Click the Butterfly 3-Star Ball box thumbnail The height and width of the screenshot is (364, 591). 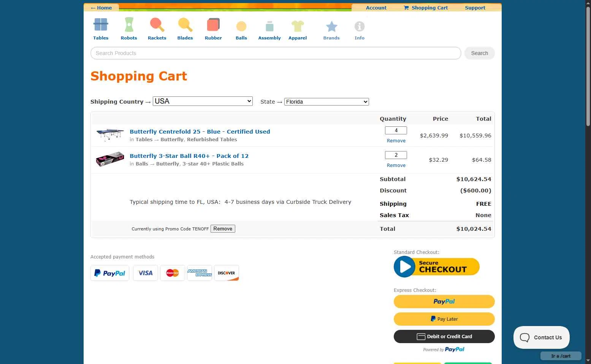pyautogui.click(x=110, y=159)
